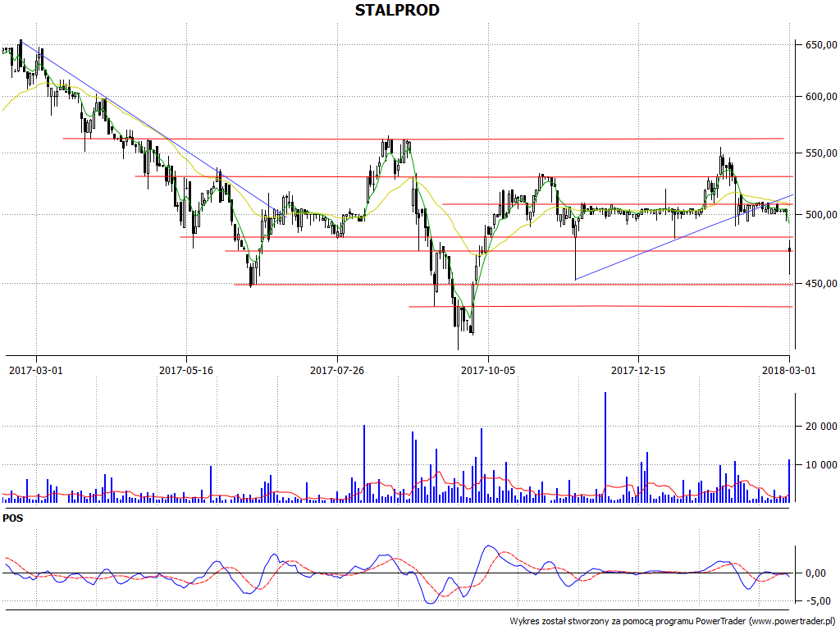Click the tallest volume bar in the volume panel

(x=605, y=447)
